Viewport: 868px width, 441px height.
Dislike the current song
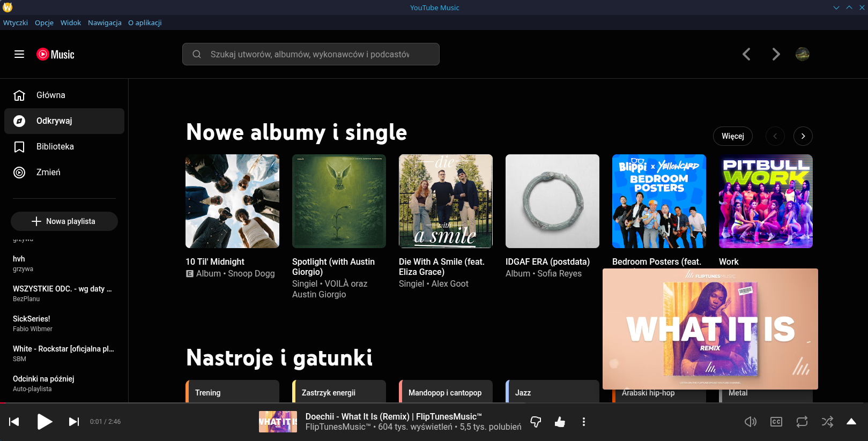536,422
